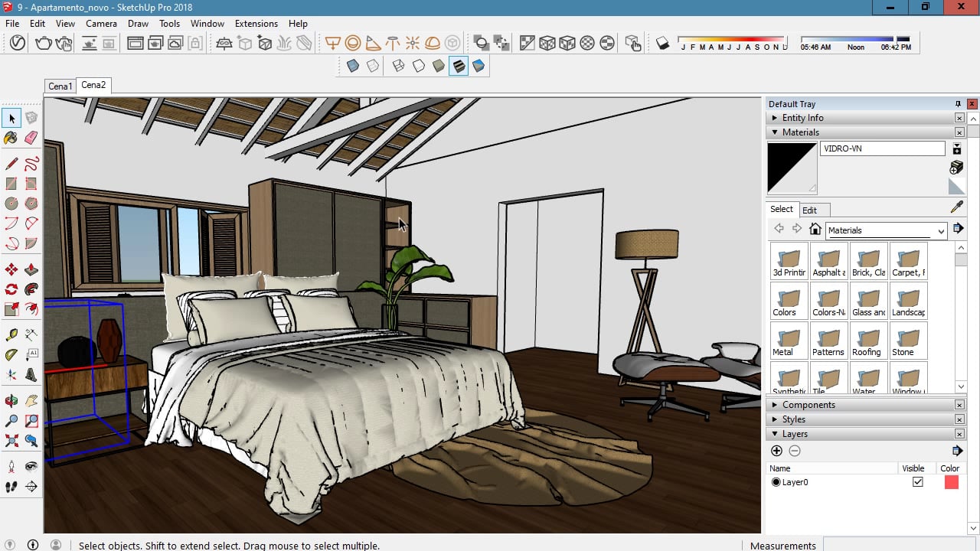Activate the Line pencil tool
Viewport: 980px width, 551px height.
pos(11,163)
